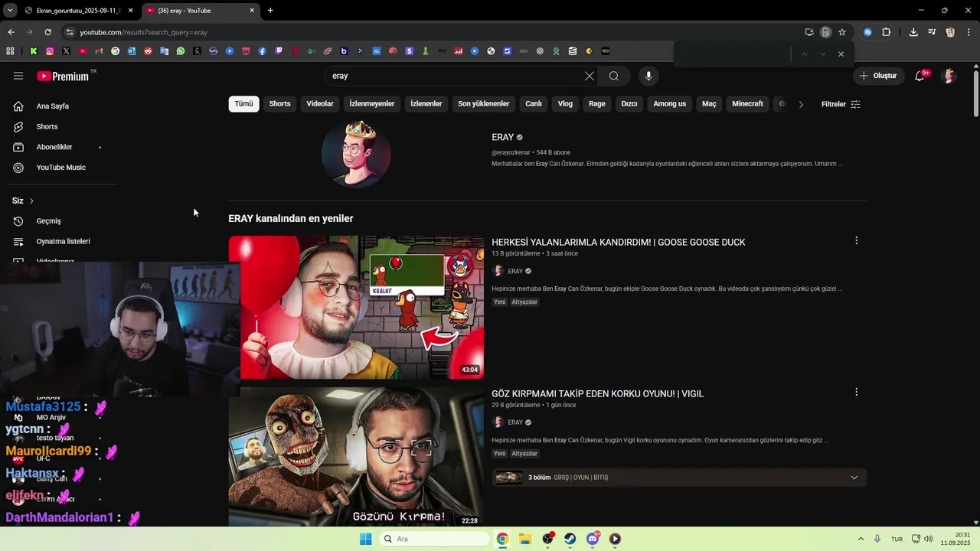Go back in browser history
Viewport: 980px width, 551px height.
pos(11,32)
